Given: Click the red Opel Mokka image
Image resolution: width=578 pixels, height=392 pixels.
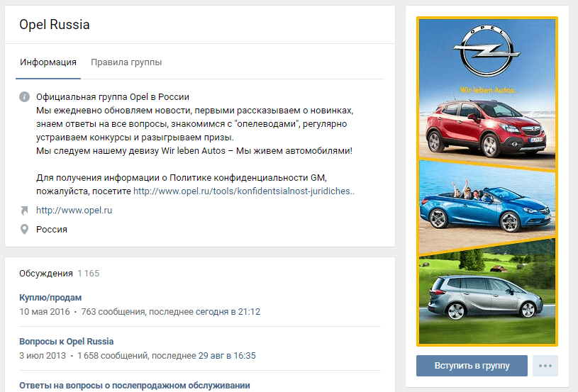Looking at the screenshot, I should 486,128.
